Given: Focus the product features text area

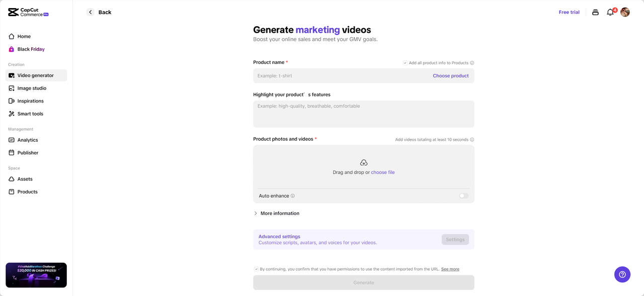Looking at the screenshot, I should pyautogui.click(x=364, y=114).
